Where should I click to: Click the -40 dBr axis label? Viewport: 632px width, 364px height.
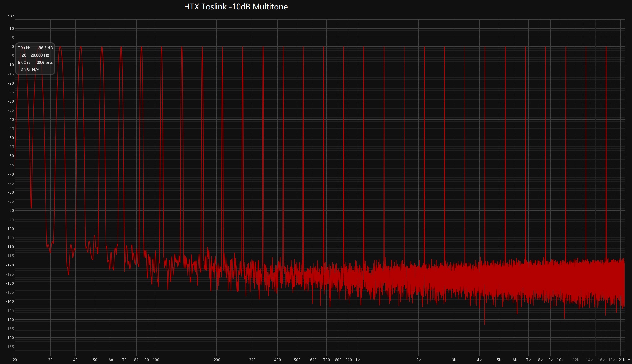[11, 120]
